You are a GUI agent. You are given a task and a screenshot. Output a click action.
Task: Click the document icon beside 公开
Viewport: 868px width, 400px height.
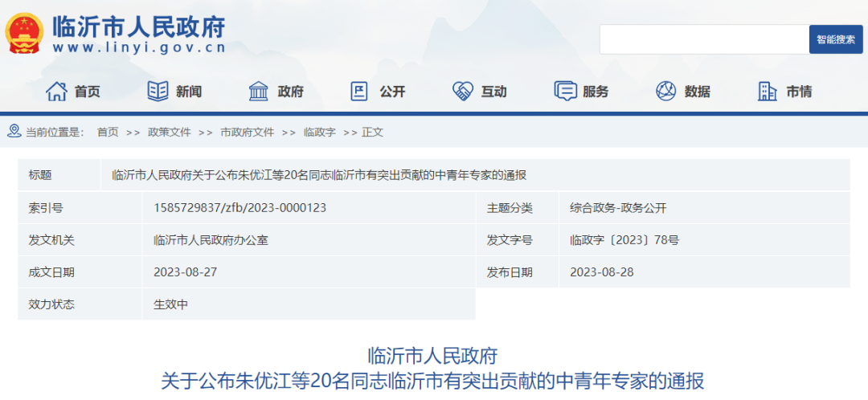pyautogui.click(x=359, y=92)
